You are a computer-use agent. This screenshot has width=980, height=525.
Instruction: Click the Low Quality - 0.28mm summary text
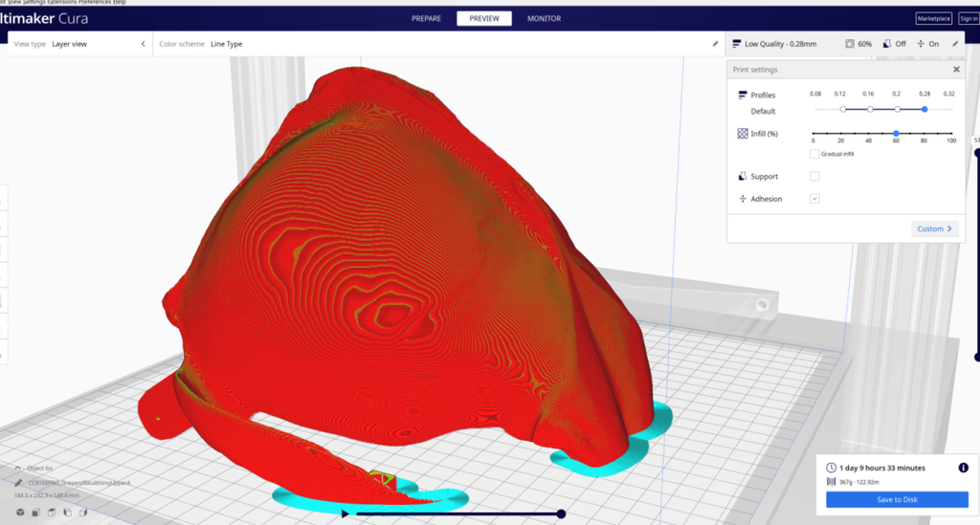(780, 44)
